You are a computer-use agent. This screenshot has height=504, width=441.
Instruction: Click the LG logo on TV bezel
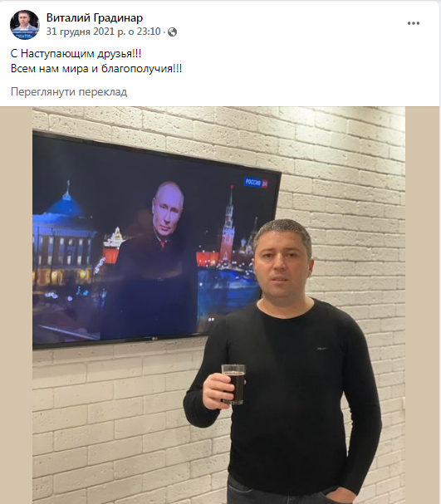coord(155,338)
